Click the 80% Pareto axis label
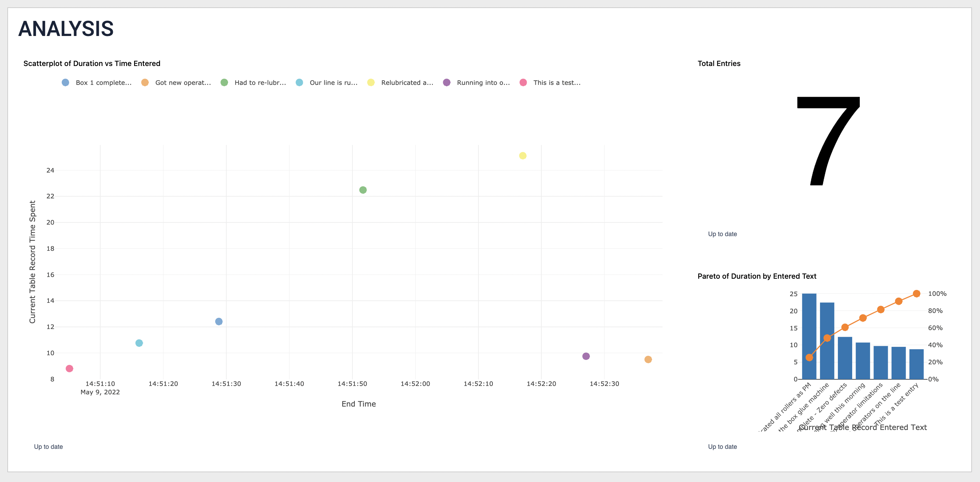This screenshot has height=482, width=980. coord(935,311)
